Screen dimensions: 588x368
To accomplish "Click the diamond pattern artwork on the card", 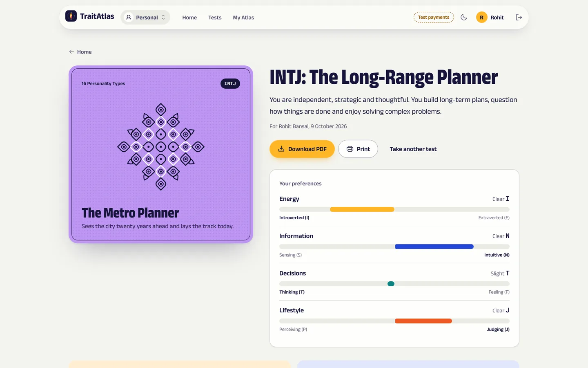I will 161,146.
